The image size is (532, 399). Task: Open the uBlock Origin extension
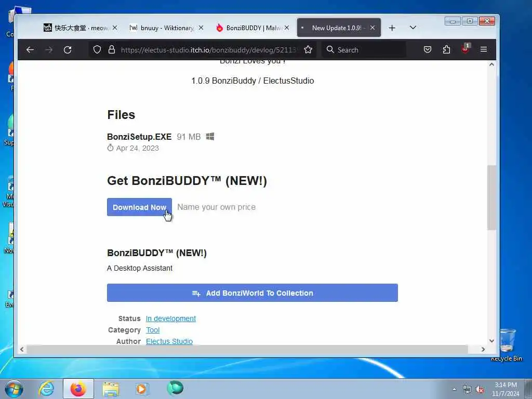tap(465, 49)
